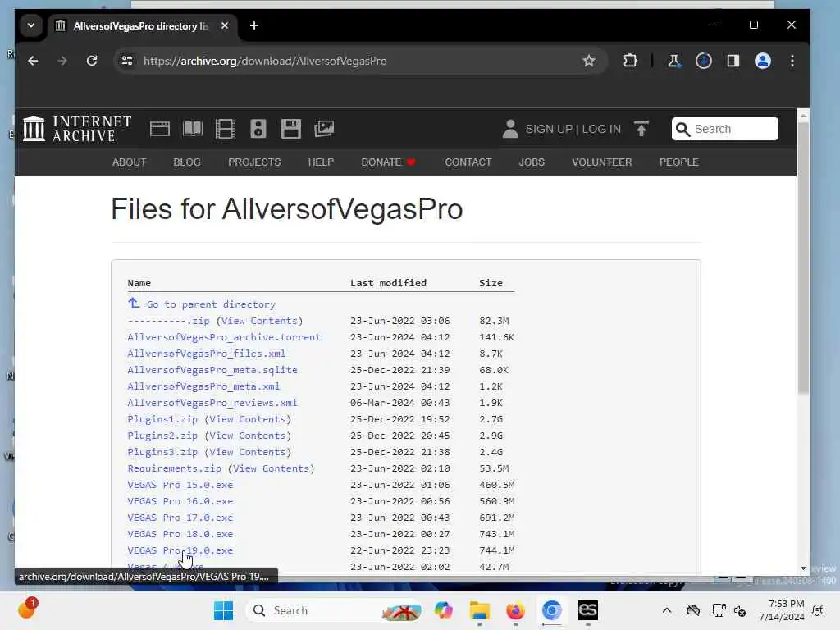Show hidden system tray icons chevron

pos(666,610)
